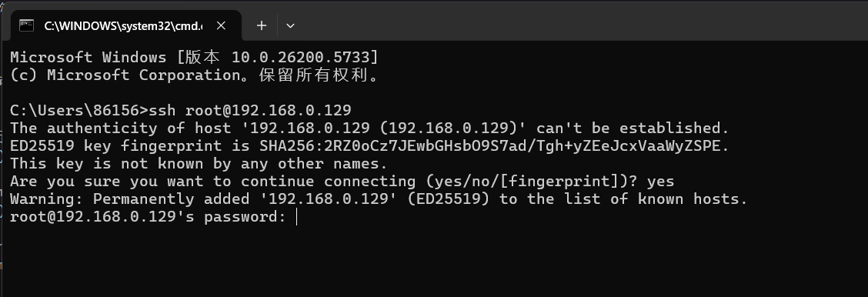Screen dimensions: 868x297
Task: Click "can't be established" text
Action: 629,128
